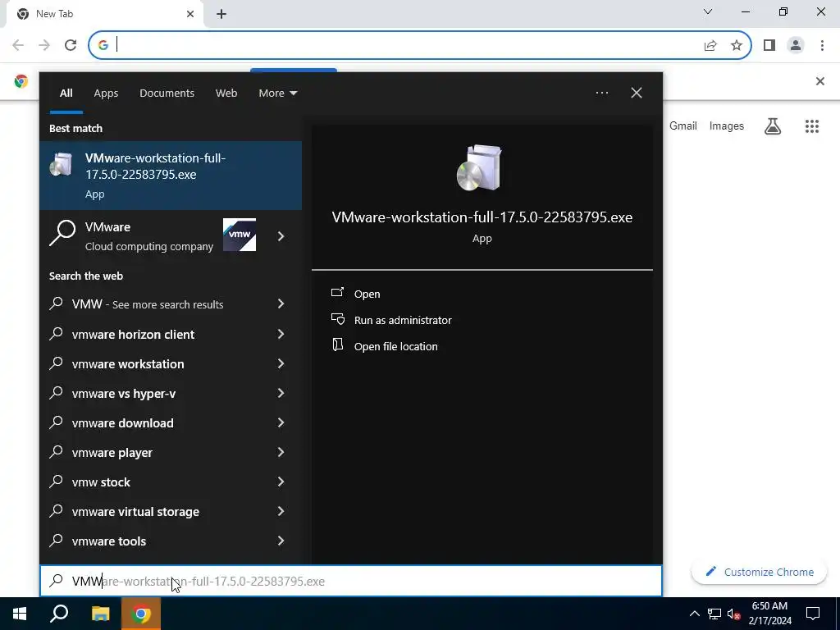The width and height of the screenshot is (840, 630).
Task: Choose the vmware workstation suggestion
Action: 128,363
